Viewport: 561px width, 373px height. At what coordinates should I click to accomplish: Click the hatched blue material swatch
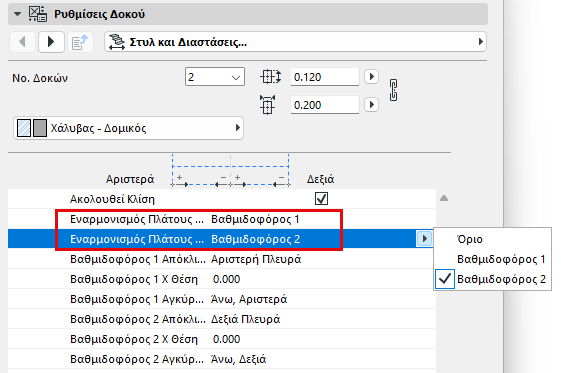tap(24, 128)
